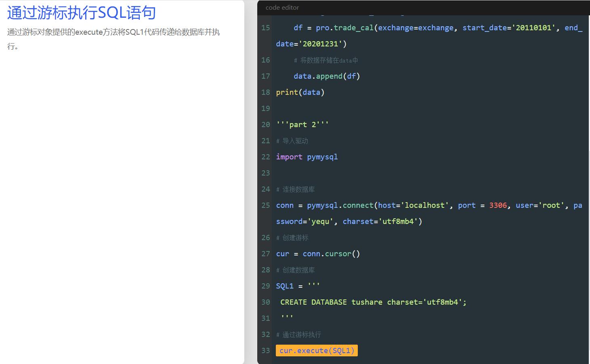Click the print(data) line

point(300,92)
